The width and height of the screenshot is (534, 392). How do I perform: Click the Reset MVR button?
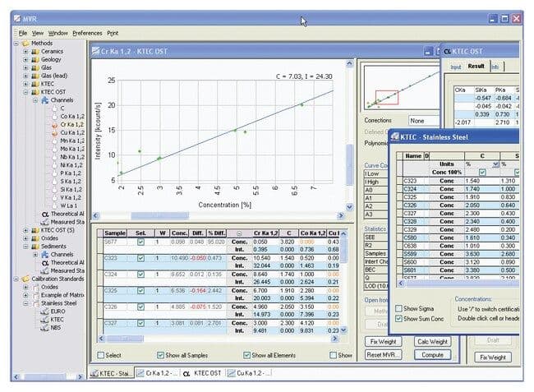[383, 355]
